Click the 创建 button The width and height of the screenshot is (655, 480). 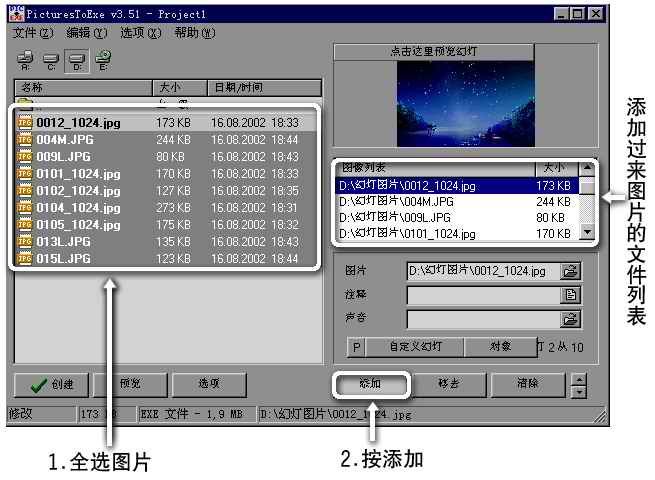coord(51,384)
